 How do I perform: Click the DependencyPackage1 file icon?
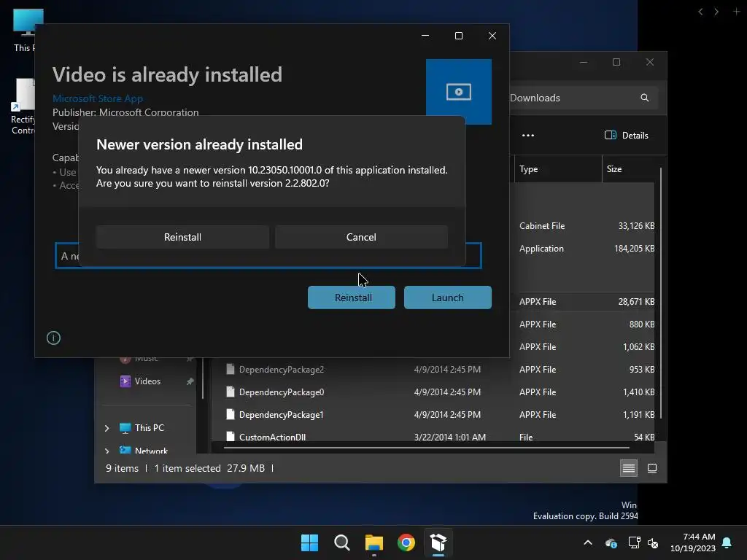pyautogui.click(x=230, y=414)
